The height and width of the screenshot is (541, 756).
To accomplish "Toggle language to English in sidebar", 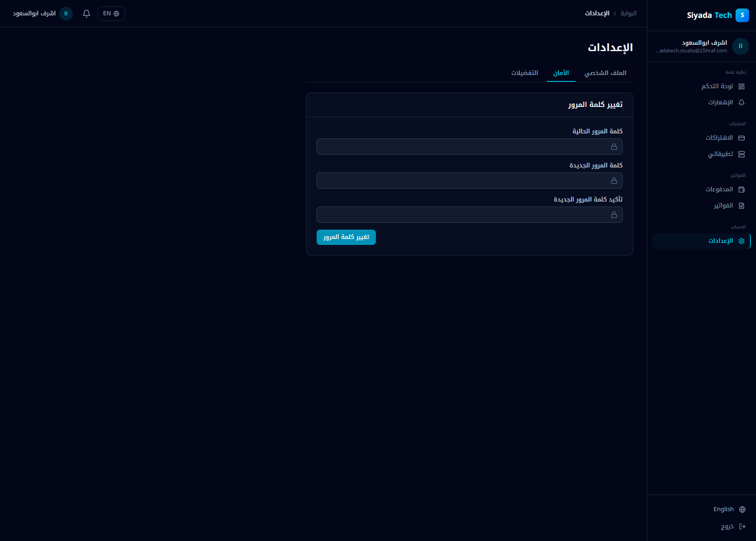I will point(729,509).
